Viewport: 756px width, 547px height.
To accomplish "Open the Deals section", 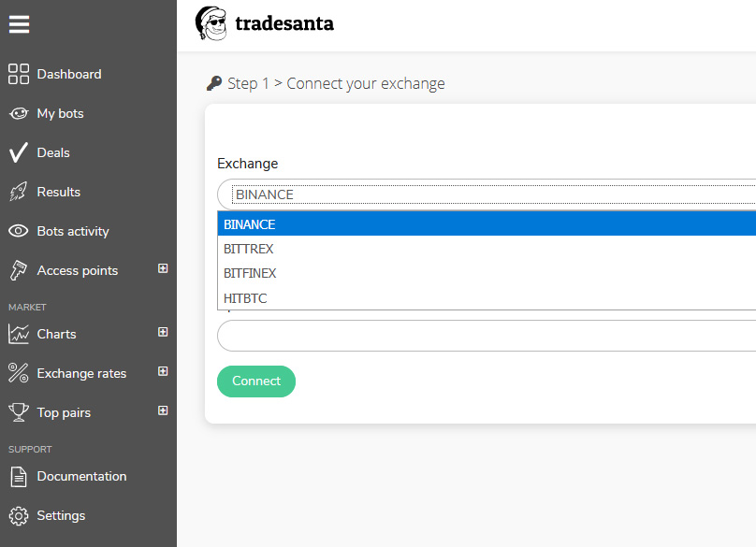I will tap(53, 152).
